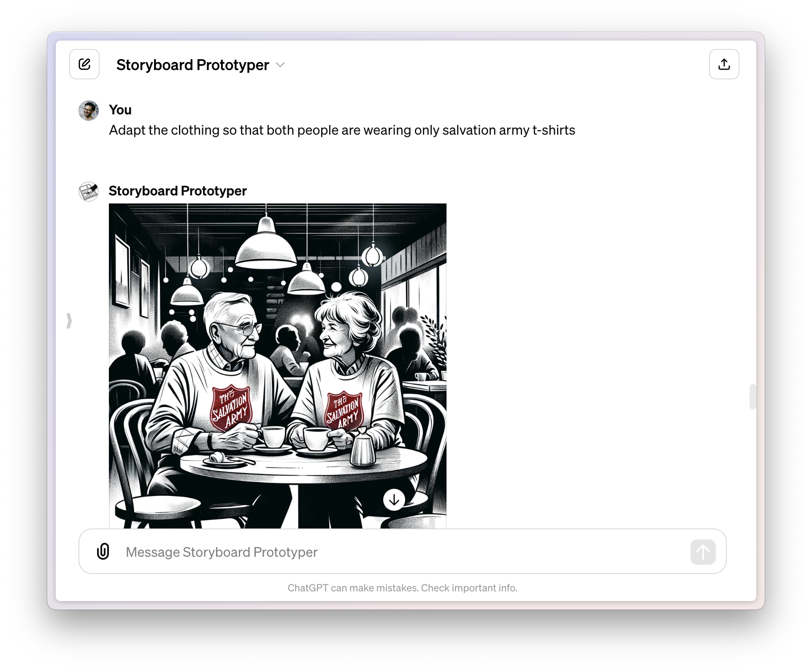Start a new chat with compose icon
The image size is (812, 672).
click(x=84, y=64)
